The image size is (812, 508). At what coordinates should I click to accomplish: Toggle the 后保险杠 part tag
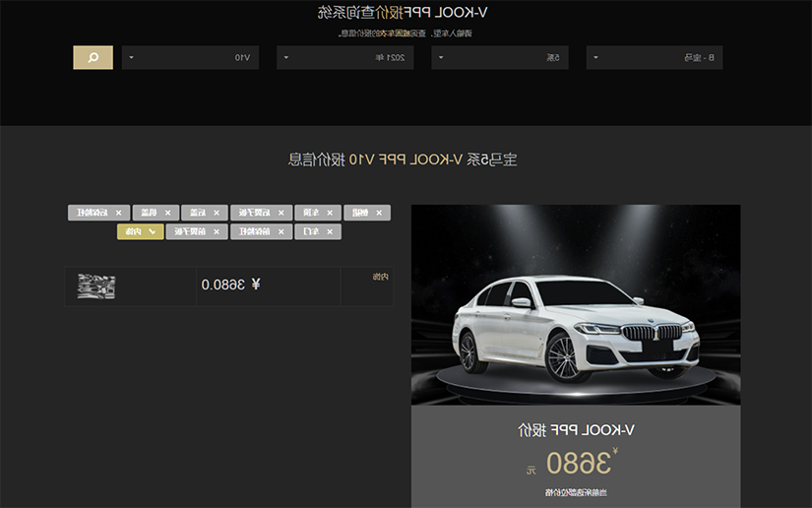click(x=98, y=213)
